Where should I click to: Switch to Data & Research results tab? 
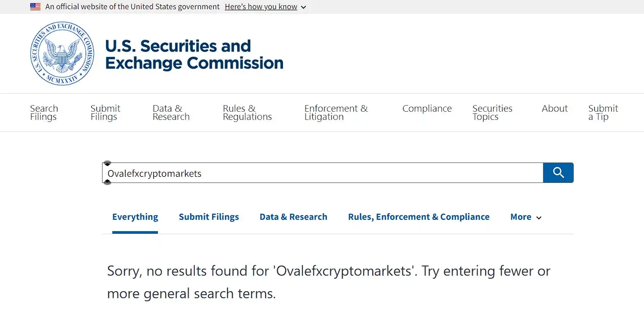point(293,217)
